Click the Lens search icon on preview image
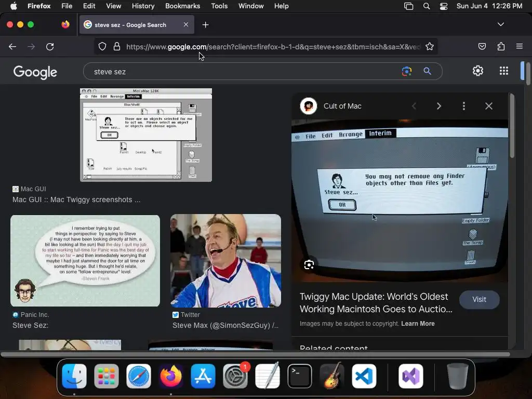Screen dimensions: 532x399 point(309,264)
